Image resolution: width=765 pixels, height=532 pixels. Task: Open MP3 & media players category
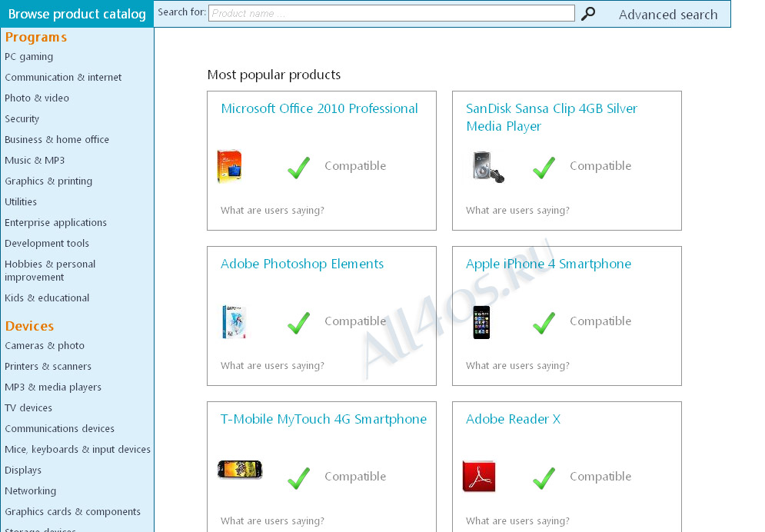[53, 387]
